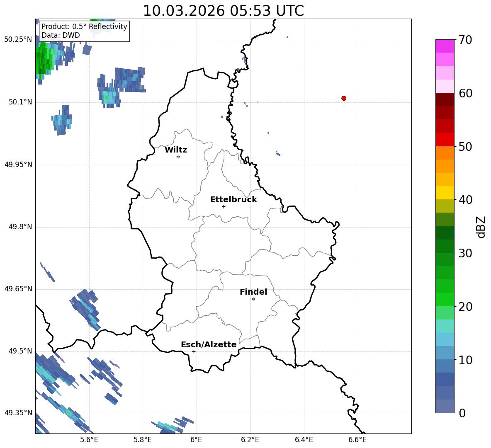Click the 'Esch/Alzette' city label
Screen dimensions: 491x448
point(209,344)
